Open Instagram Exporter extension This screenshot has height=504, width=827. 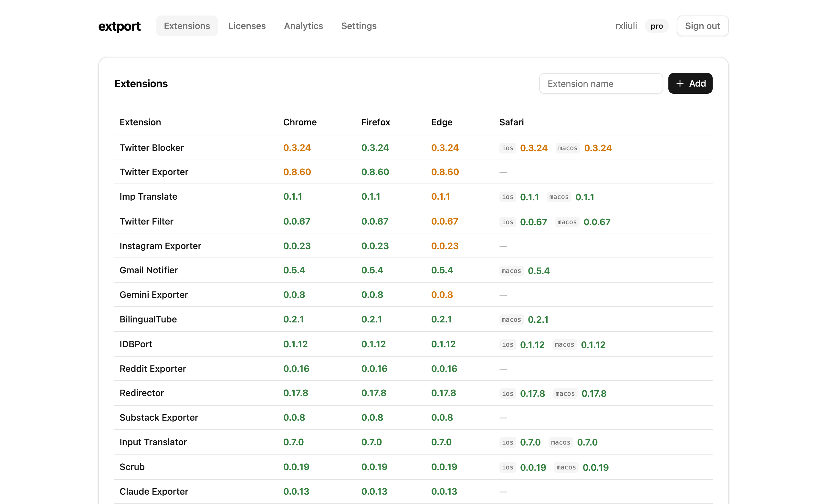160,246
